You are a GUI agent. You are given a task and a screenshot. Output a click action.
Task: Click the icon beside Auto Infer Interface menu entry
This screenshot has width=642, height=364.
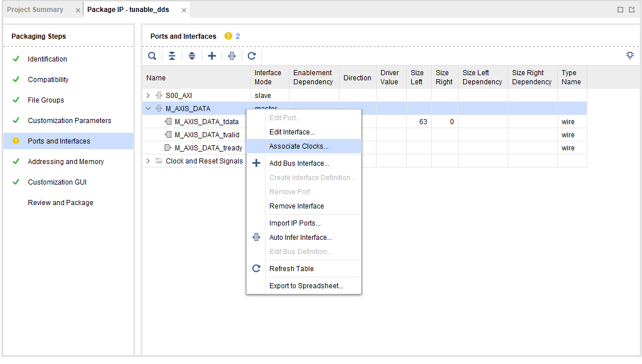click(256, 238)
